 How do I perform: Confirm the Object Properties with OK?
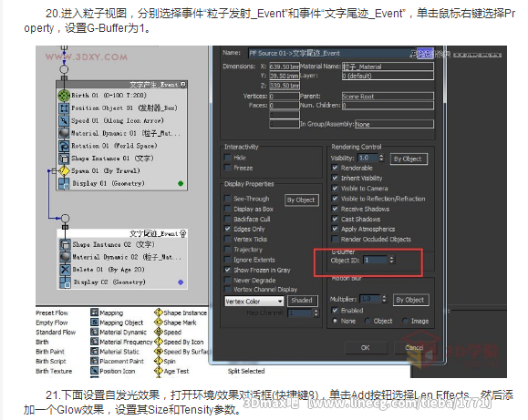click(366, 347)
